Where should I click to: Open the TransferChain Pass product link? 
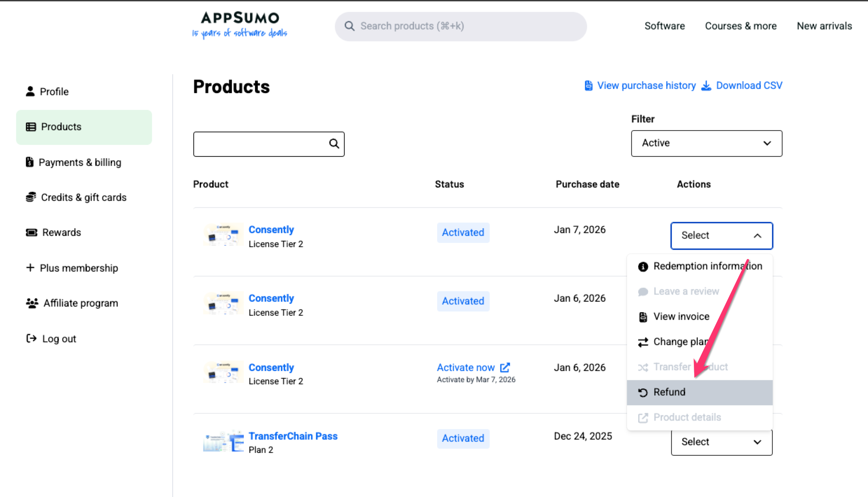(x=293, y=436)
